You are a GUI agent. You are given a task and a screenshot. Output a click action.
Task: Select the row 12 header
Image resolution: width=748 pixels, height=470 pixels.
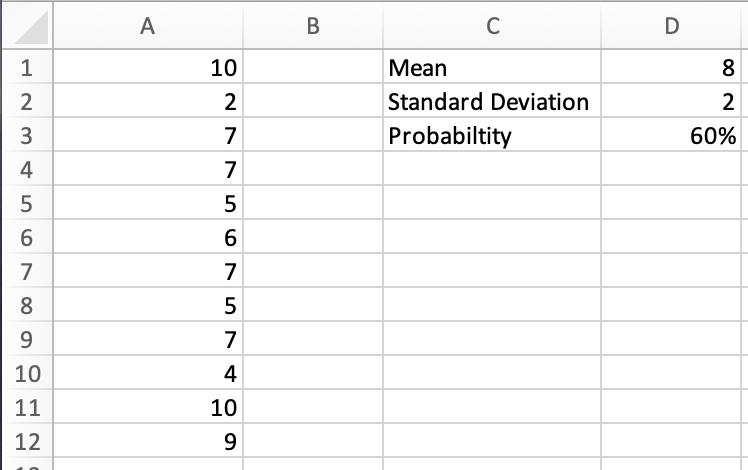pos(26,441)
